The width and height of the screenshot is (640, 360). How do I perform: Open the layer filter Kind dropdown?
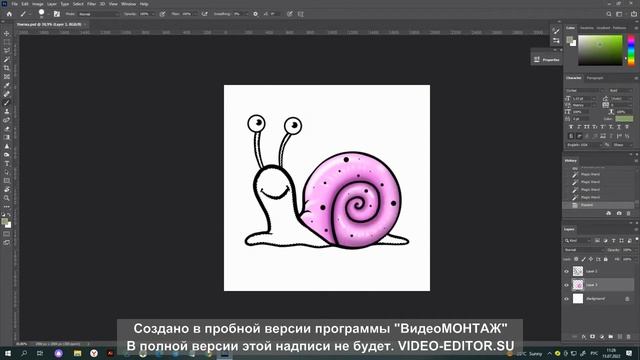[x=578, y=241]
